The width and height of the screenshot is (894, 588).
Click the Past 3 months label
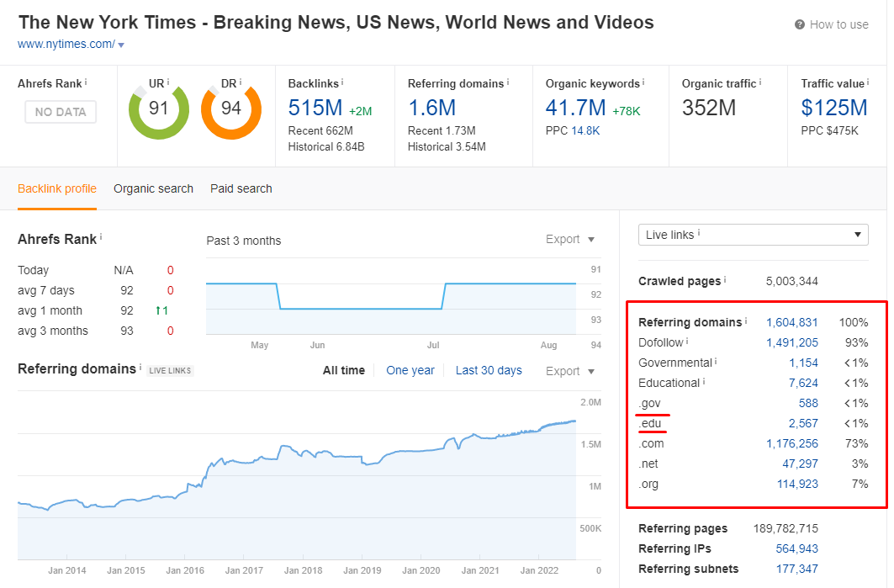(x=243, y=241)
